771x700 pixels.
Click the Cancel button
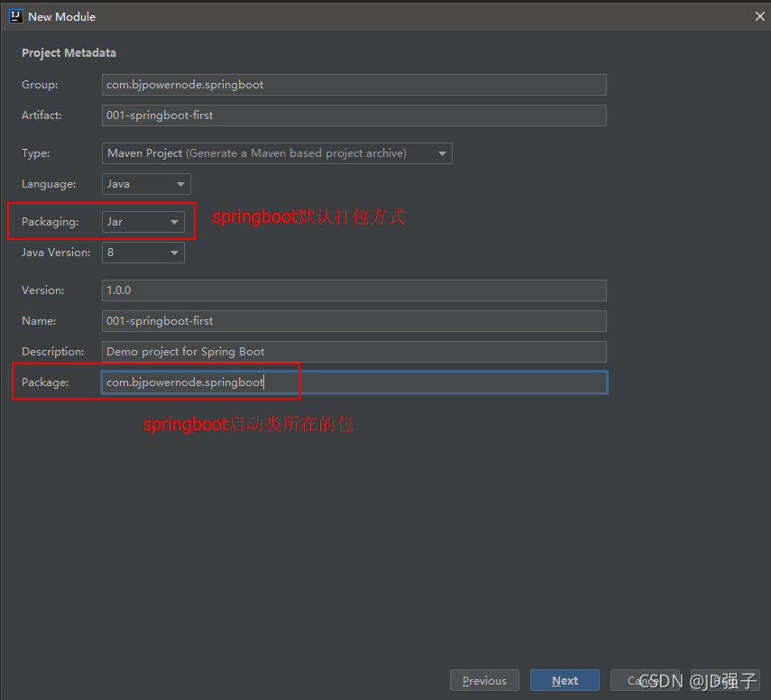(645, 680)
